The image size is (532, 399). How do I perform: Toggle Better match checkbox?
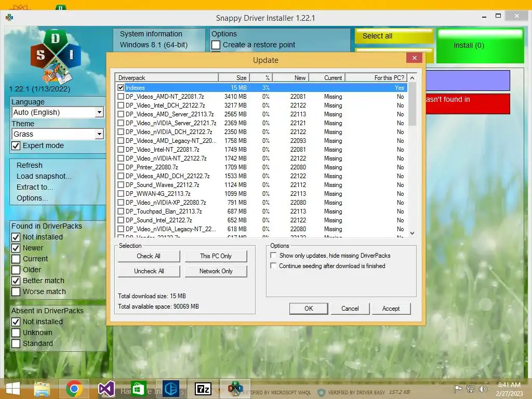click(x=16, y=281)
